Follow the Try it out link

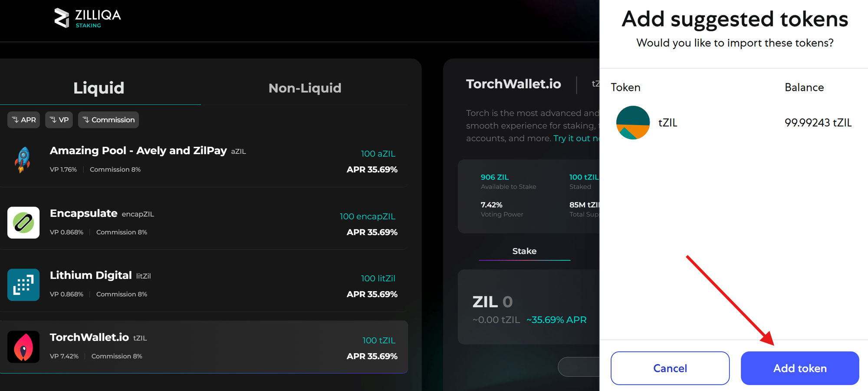(x=576, y=138)
